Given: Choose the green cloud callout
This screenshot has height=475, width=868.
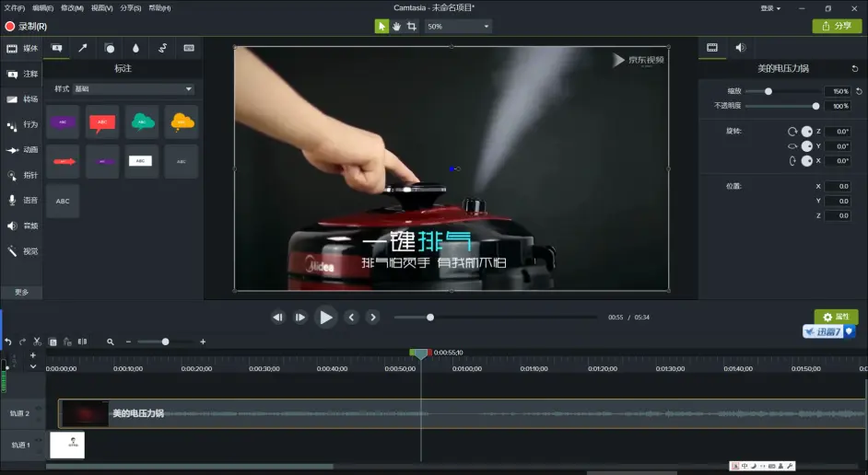Looking at the screenshot, I should [x=142, y=122].
